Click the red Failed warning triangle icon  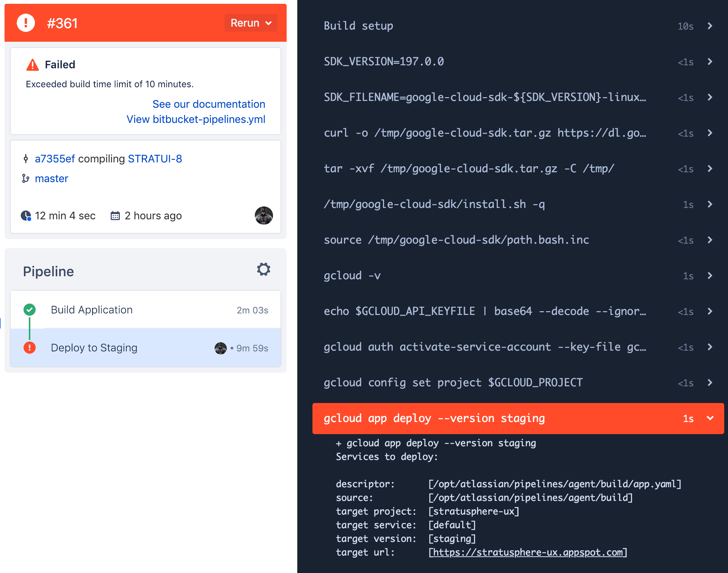[x=33, y=65]
